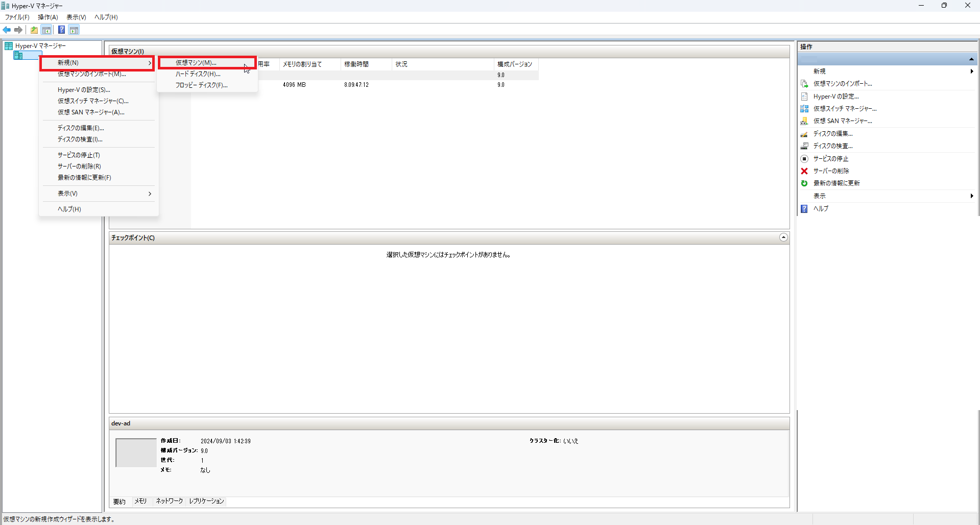Click the サービスの停止 stop icon in actions pane
This screenshot has width=980, height=525.
[804, 159]
